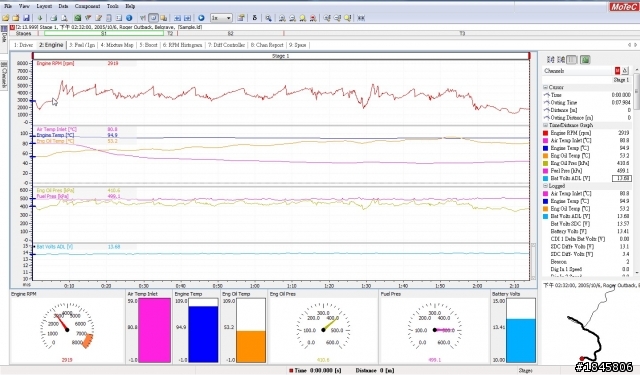Screen dimensions: 640x375
Task: Toggle the grey column-view button above Channels
Action: (x=572, y=60)
